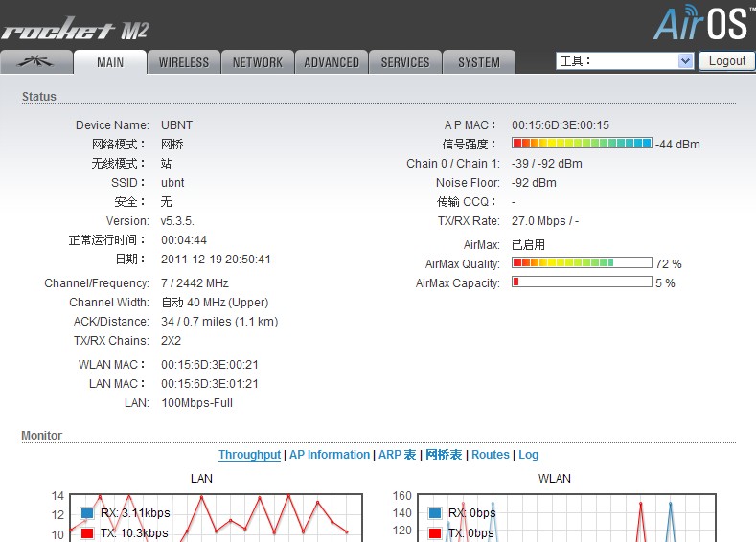Click the blue RX legend square in LAN chart

pyautogui.click(x=87, y=513)
